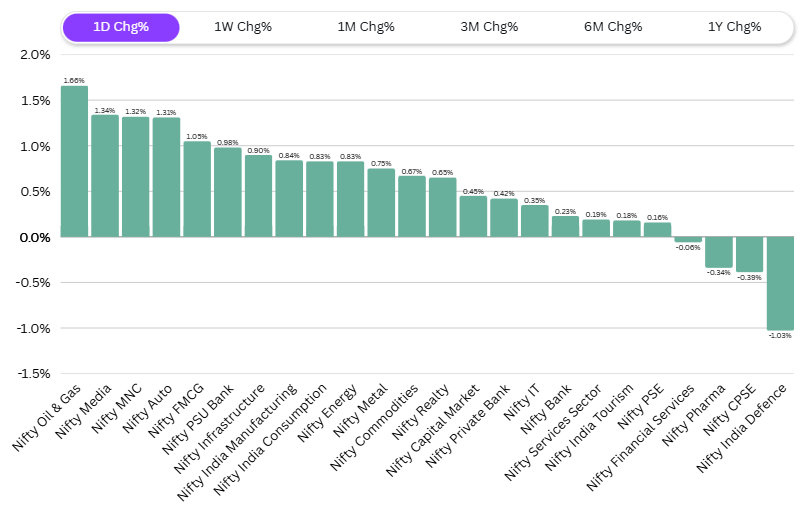Viewport: 812px width, 518px height.
Task: Select the 1D Chg% tab
Action: [x=121, y=27]
